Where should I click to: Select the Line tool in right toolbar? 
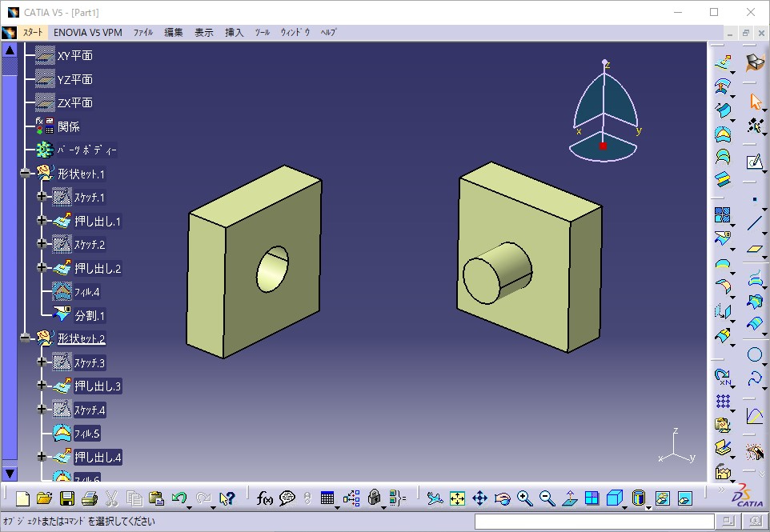pos(754,223)
